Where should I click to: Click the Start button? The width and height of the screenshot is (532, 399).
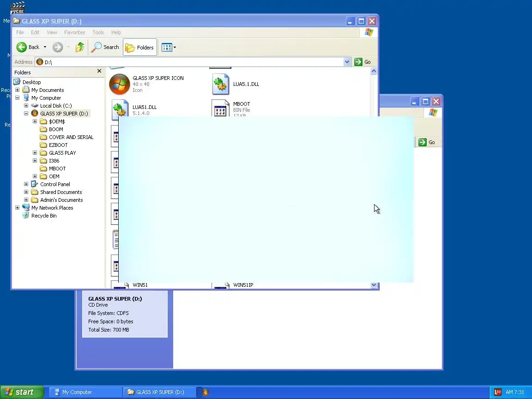(22, 392)
